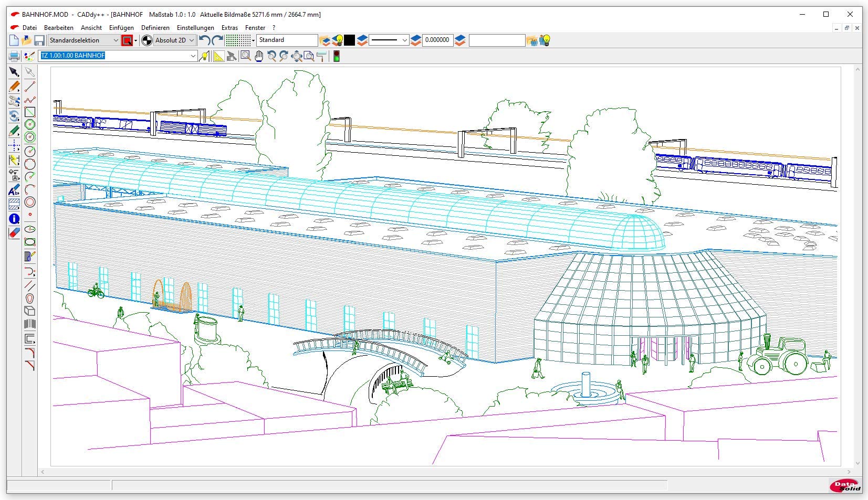Toggle the red selection window mode button
Viewport: 868px width, 500px height.
click(127, 40)
